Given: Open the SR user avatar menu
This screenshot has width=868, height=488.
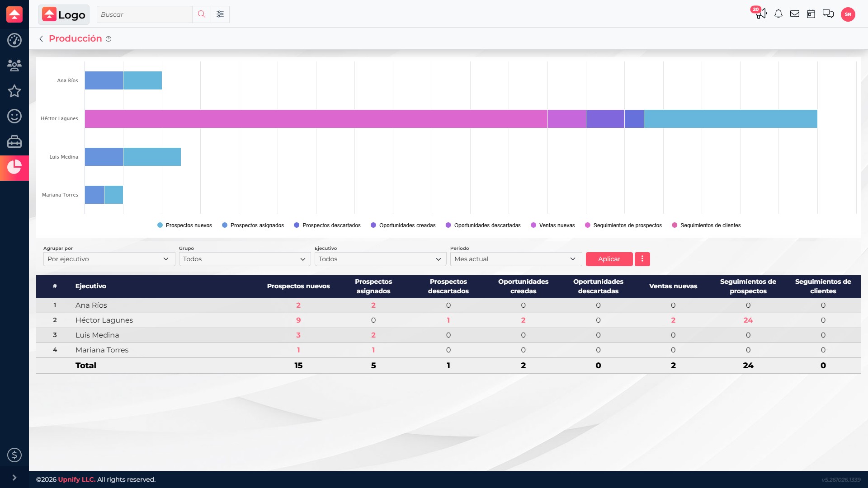Looking at the screenshot, I should [848, 14].
